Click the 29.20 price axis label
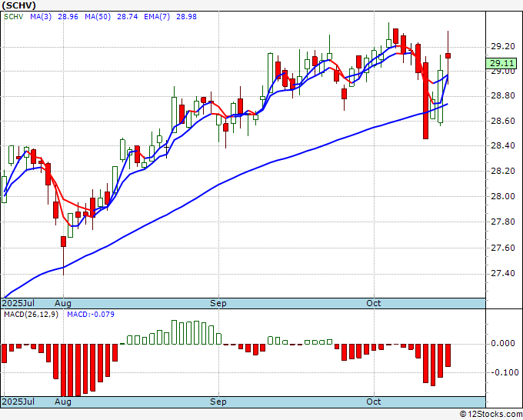Screen dimensions: 523x420 (503, 46)
